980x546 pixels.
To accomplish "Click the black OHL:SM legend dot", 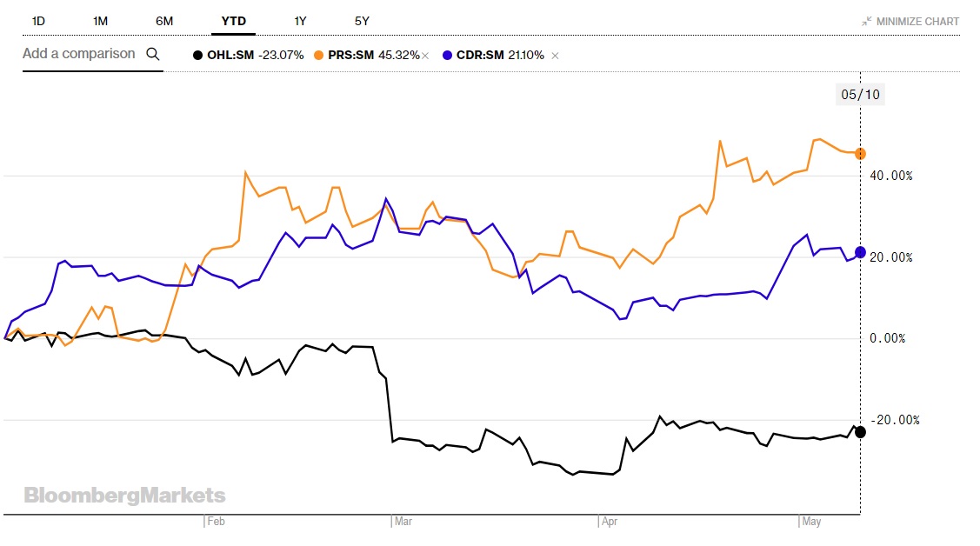I will [198, 55].
